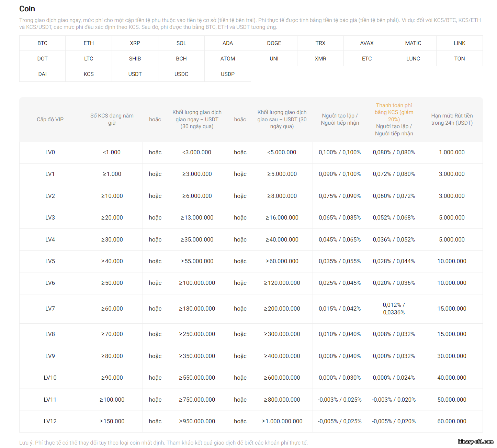
Task: Choose the BCH coin cell
Action: 181,59
